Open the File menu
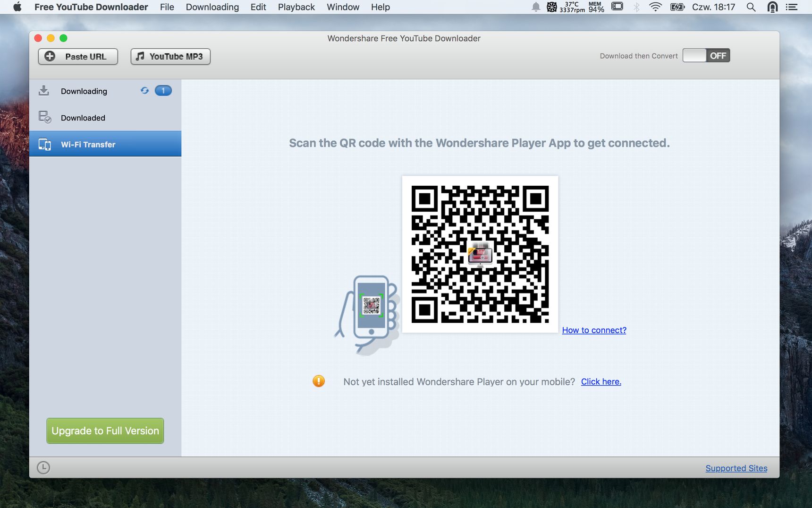 (x=167, y=7)
